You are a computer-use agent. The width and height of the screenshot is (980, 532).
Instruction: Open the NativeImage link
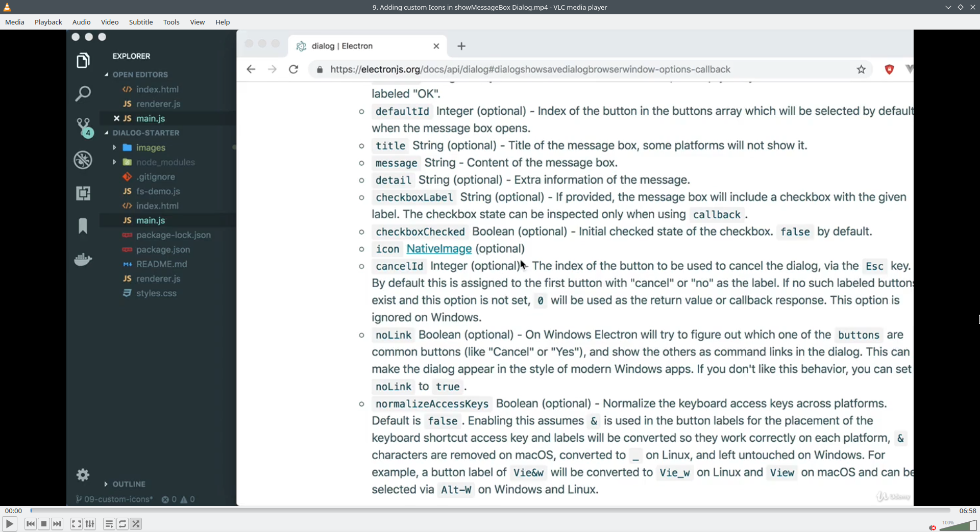click(x=439, y=249)
